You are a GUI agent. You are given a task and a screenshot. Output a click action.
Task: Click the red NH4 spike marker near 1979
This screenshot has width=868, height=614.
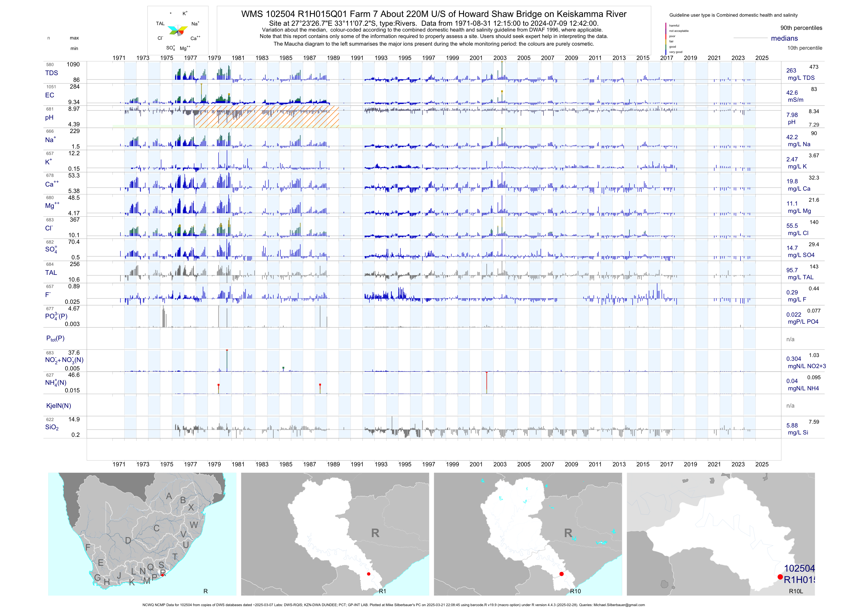click(x=218, y=385)
